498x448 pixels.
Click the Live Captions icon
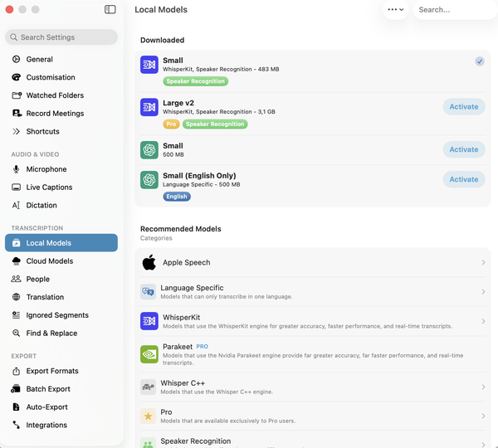[x=17, y=187]
